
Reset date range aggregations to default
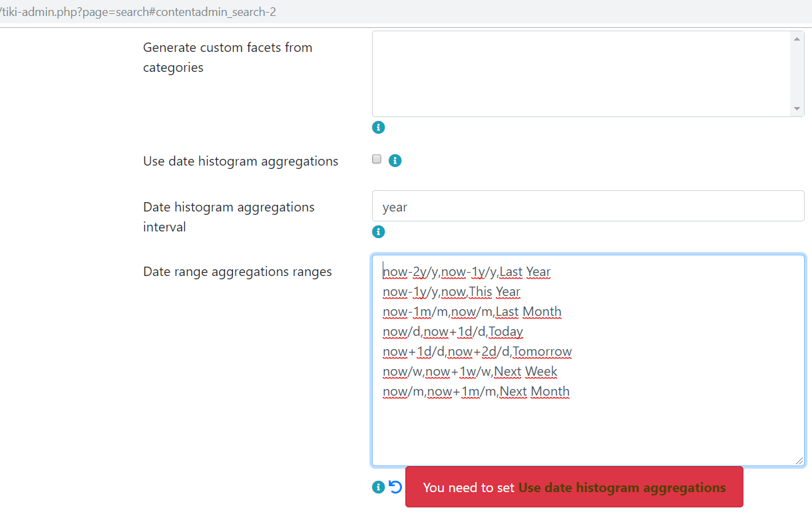[395, 487]
